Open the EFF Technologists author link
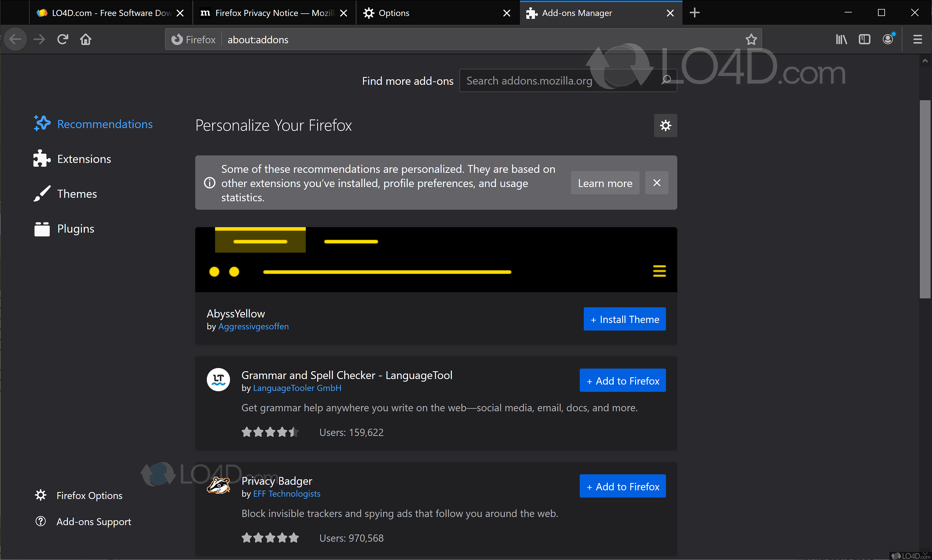This screenshot has width=932, height=560. tap(287, 493)
